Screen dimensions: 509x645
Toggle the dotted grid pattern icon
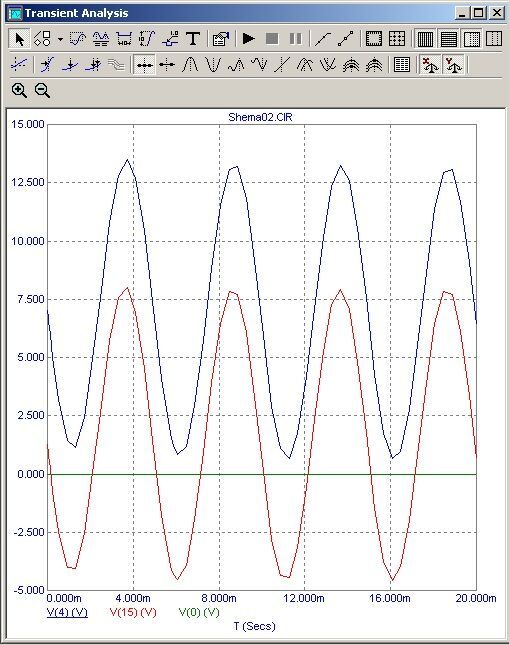pos(397,39)
